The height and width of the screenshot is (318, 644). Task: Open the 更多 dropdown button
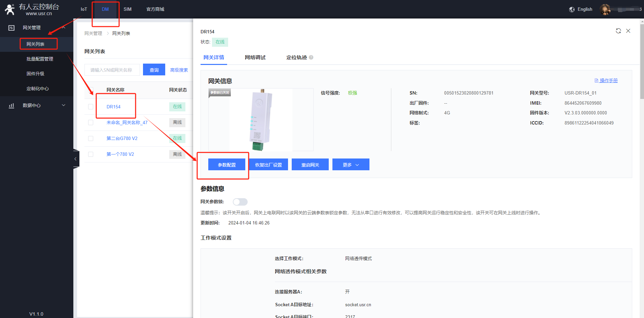point(351,165)
